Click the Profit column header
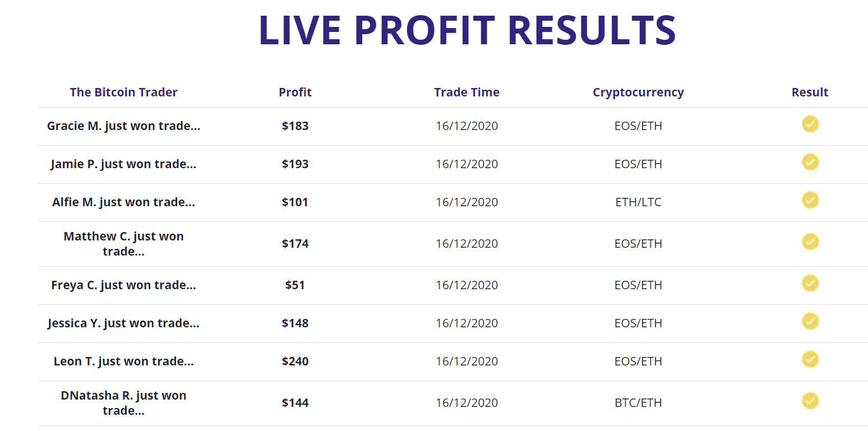The height and width of the screenshot is (431, 868). pyautogui.click(x=295, y=92)
